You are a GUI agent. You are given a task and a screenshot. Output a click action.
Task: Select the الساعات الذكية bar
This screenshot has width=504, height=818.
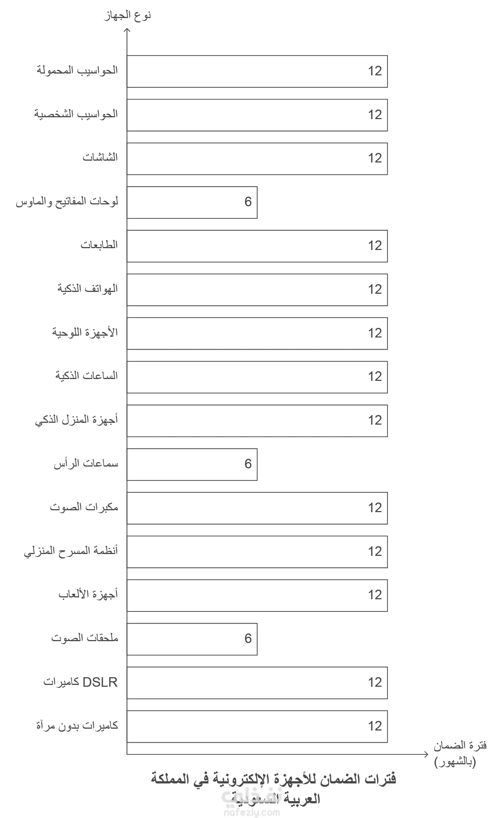257,377
